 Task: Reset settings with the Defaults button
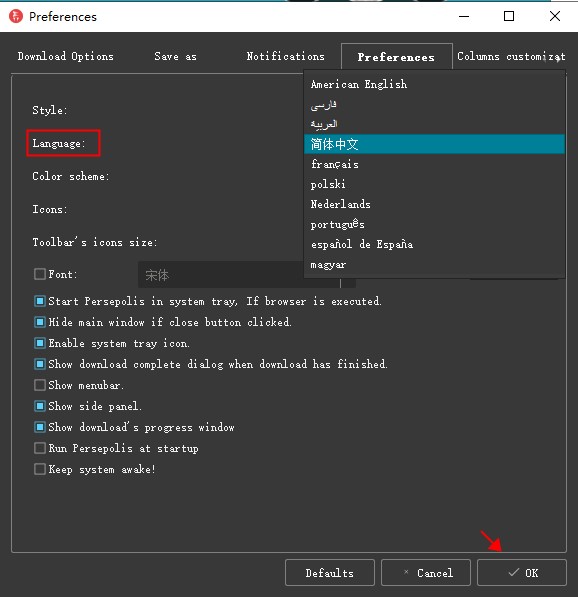pyautogui.click(x=330, y=572)
